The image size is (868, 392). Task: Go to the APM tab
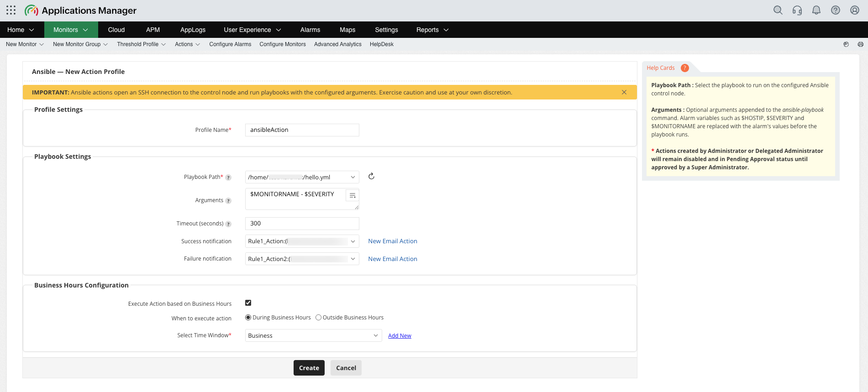click(153, 30)
